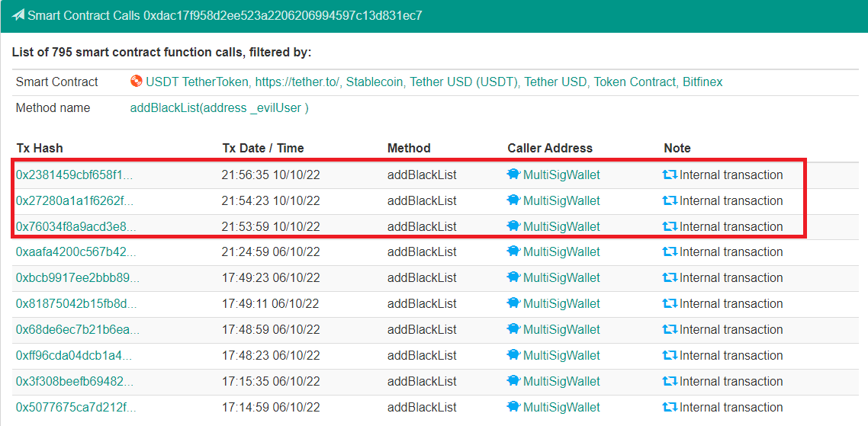The width and height of the screenshot is (868, 426).
Task: Click the paper plane icon in header
Action: click(x=18, y=15)
